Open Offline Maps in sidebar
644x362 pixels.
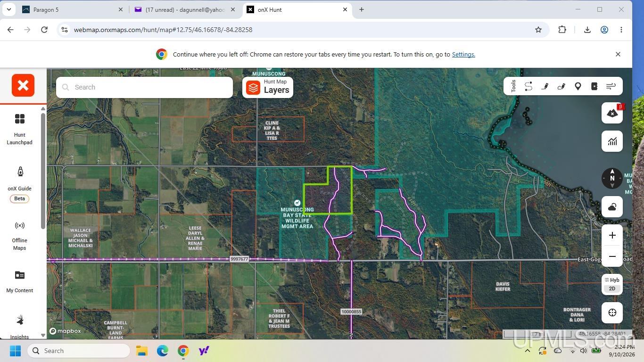pos(19,236)
